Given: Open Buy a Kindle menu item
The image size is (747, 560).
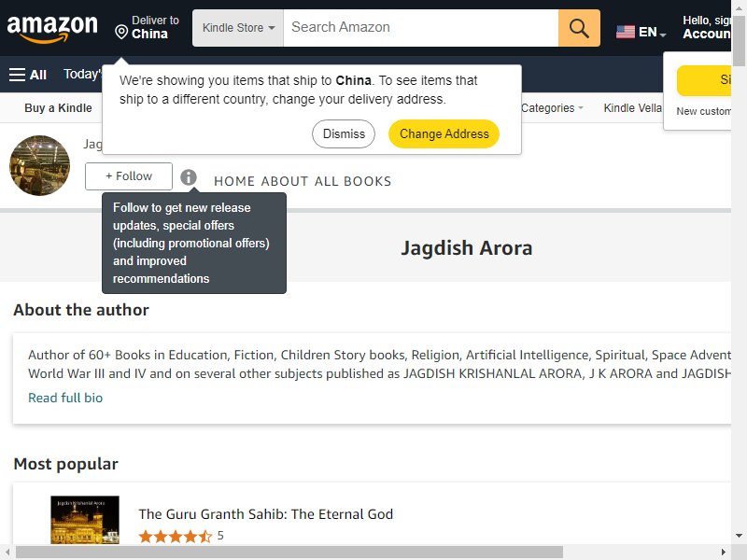Looking at the screenshot, I should 58,108.
